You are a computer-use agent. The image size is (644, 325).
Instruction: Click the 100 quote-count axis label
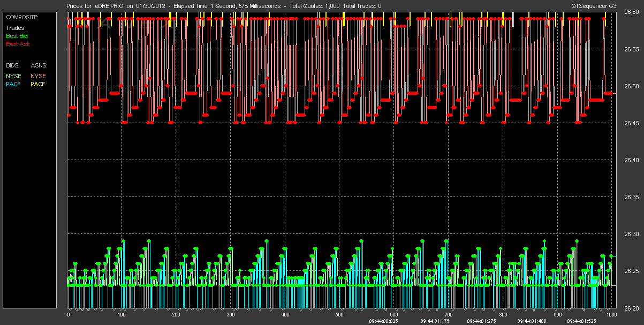[123, 315]
